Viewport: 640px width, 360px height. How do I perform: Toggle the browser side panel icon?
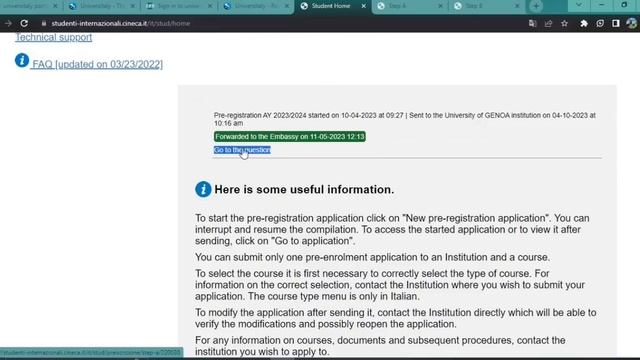(616, 24)
